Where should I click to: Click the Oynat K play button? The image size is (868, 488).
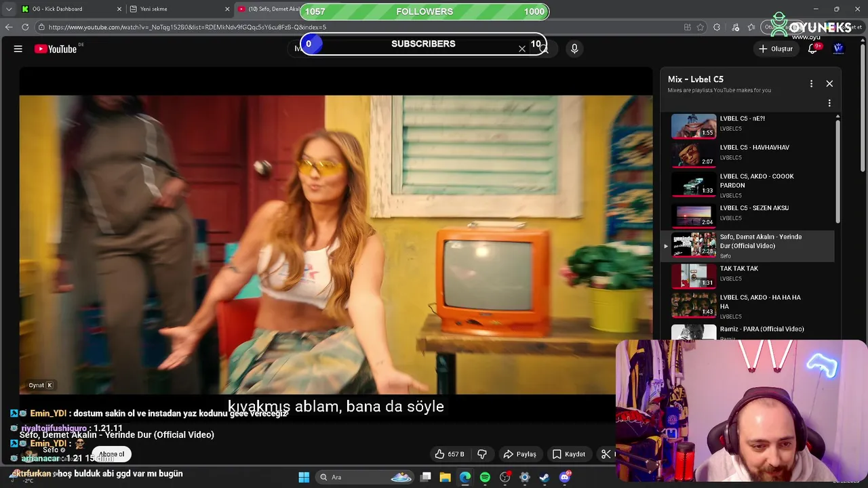41,385
